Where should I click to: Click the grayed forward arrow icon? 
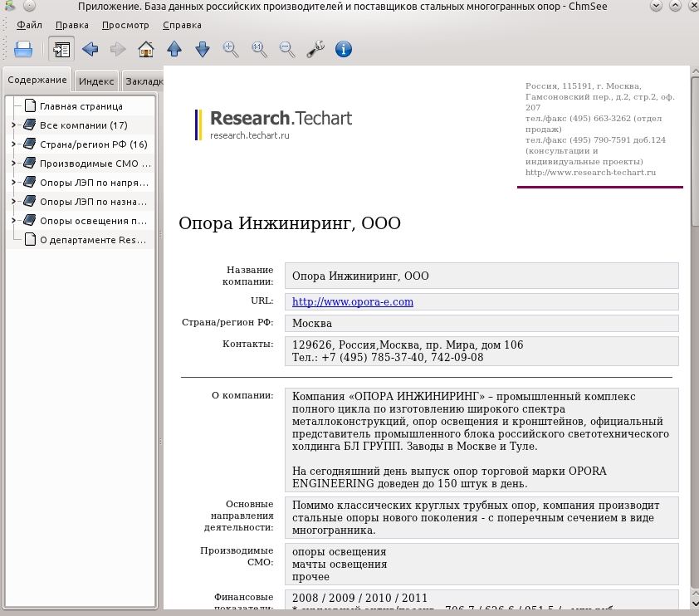(118, 49)
